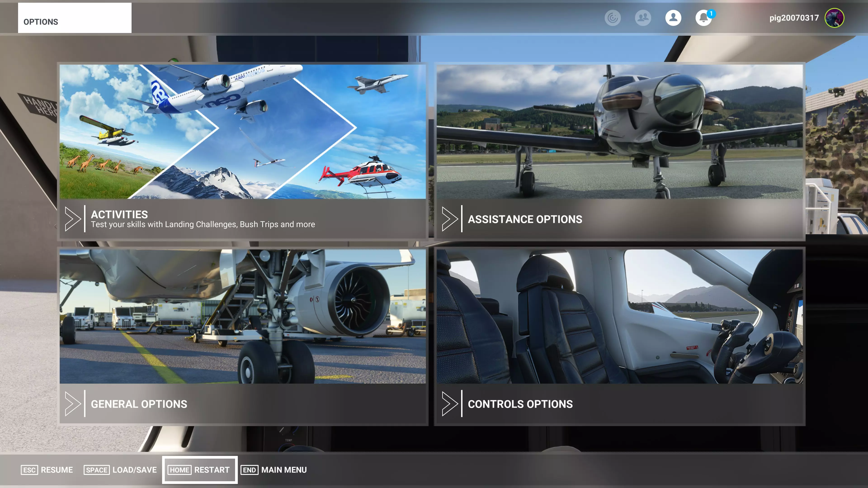Image resolution: width=868 pixels, height=488 pixels.
Task: Click the ESC key icon
Action: pos(29,470)
